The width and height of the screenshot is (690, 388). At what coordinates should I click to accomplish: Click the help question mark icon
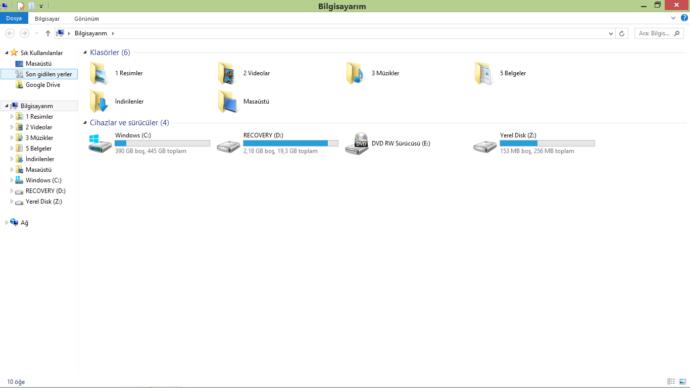pyautogui.click(x=684, y=18)
